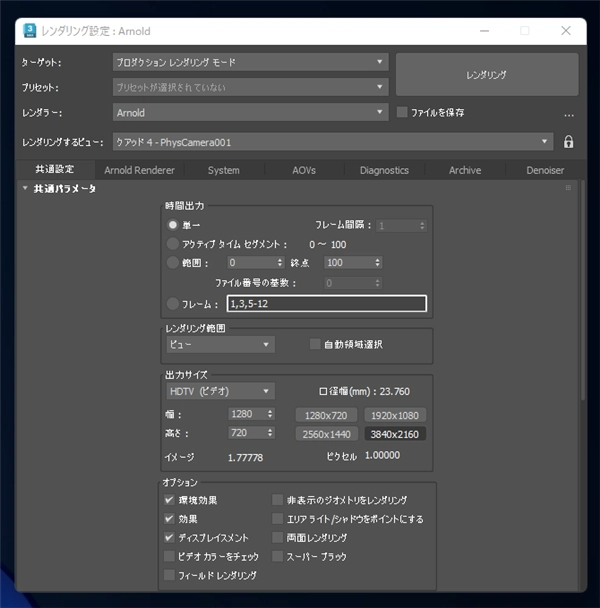Click the 範囲 start field showing 0
This screenshot has width=600, height=608.
click(252, 263)
